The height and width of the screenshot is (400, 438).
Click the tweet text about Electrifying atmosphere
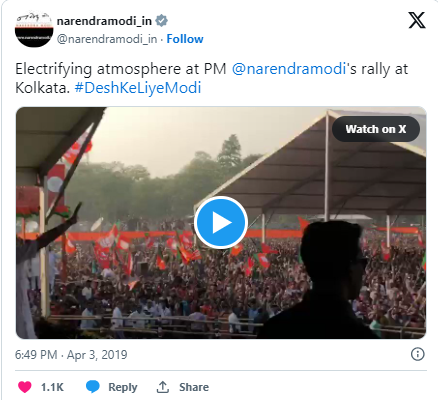[x=211, y=79]
